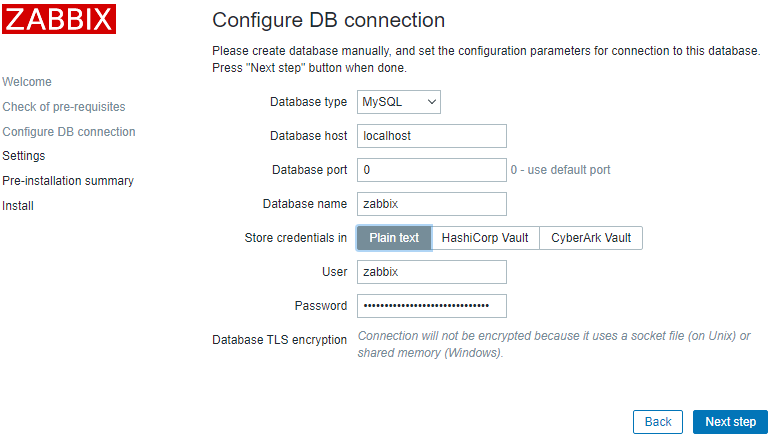Click the ZABBIX logo
The image size is (772, 440).
pos(59,19)
